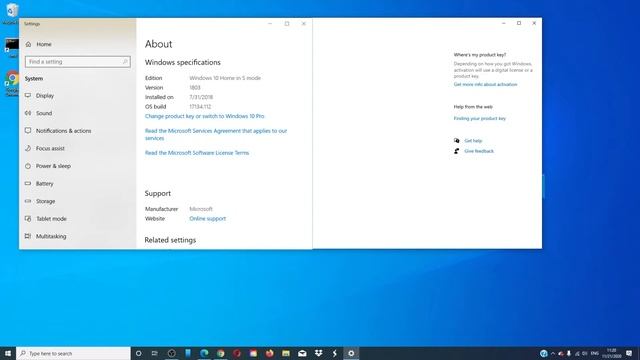Image resolution: width=640 pixels, height=360 pixels.
Task: Open the Online support website link
Action: (207, 218)
